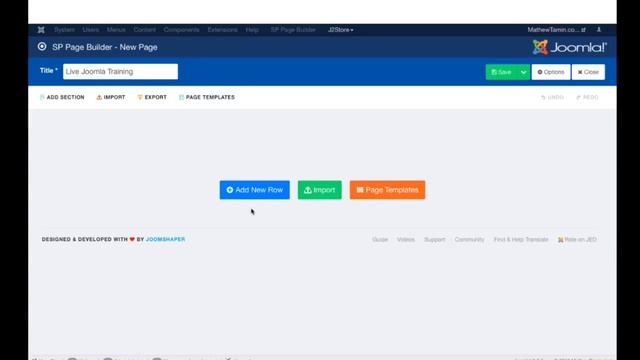Image resolution: width=640 pixels, height=360 pixels.
Task: Open the Joomla icon menu in top bar
Action: point(41,30)
